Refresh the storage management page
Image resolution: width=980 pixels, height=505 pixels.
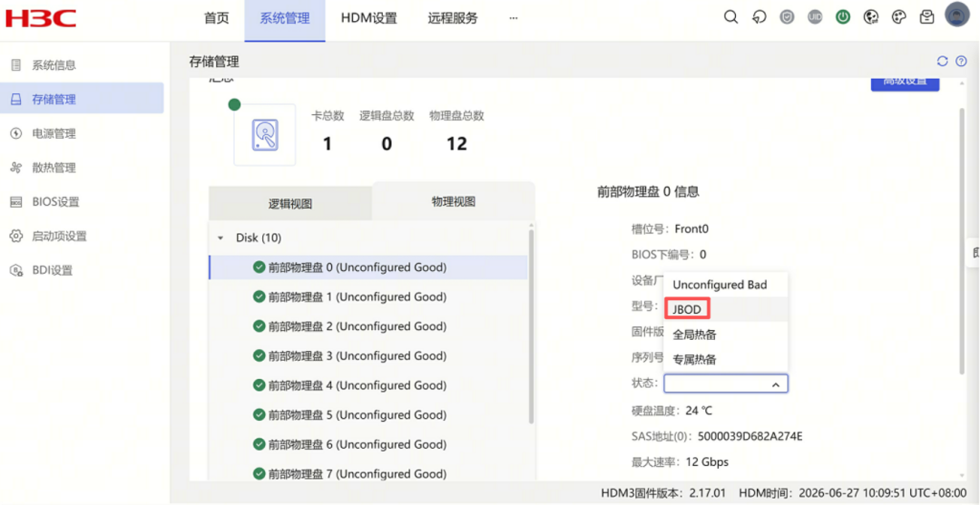[x=943, y=61]
